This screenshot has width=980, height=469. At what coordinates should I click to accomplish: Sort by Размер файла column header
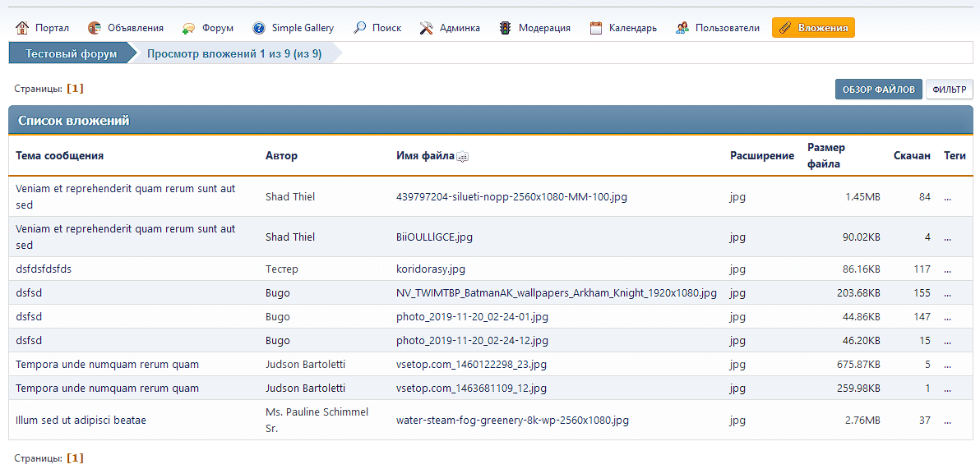[826, 155]
